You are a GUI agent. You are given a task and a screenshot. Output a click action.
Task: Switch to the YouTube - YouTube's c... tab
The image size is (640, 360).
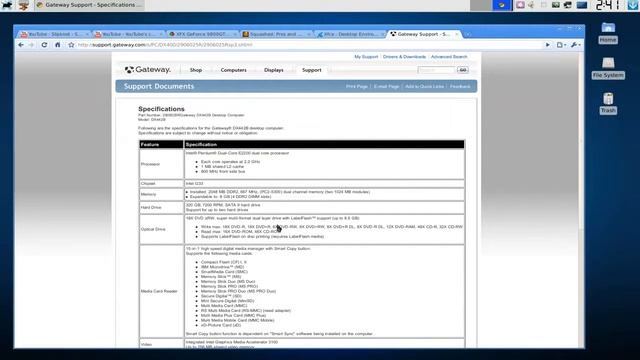coord(128,34)
